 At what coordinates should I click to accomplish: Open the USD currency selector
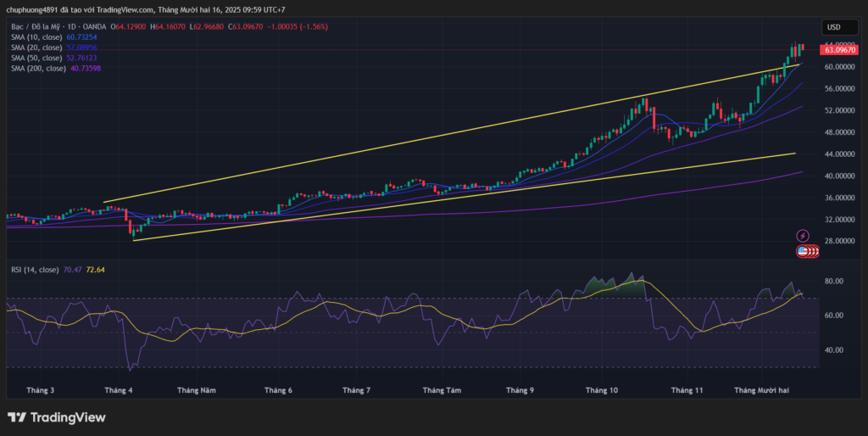click(832, 27)
